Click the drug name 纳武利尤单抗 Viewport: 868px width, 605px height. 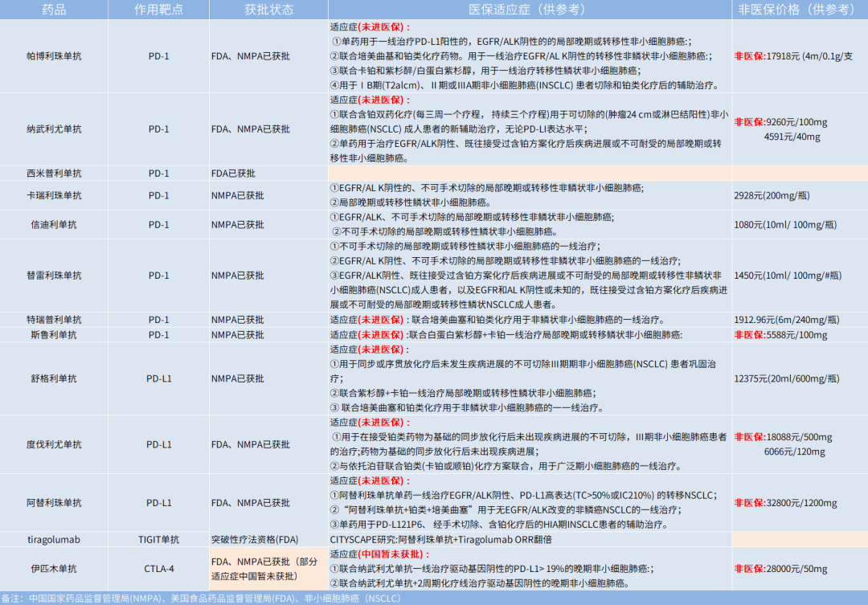click(54, 129)
